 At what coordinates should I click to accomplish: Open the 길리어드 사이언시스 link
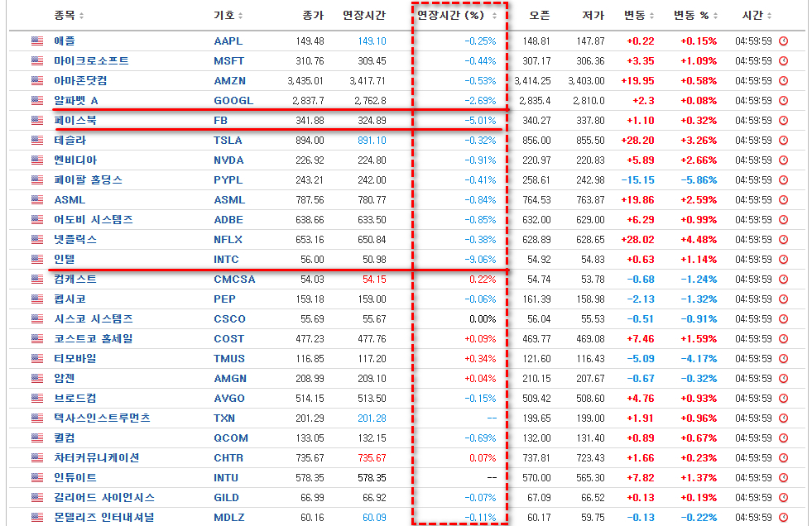click(x=104, y=498)
